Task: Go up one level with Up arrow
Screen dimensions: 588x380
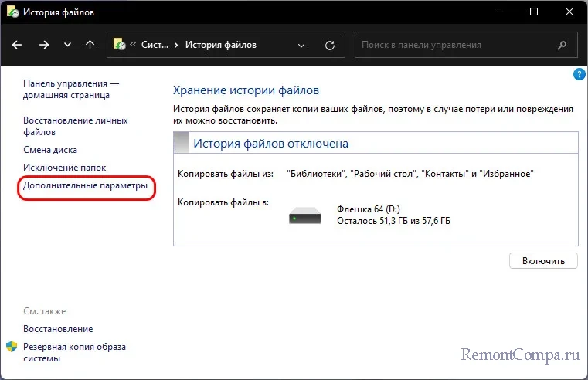Action: point(90,45)
